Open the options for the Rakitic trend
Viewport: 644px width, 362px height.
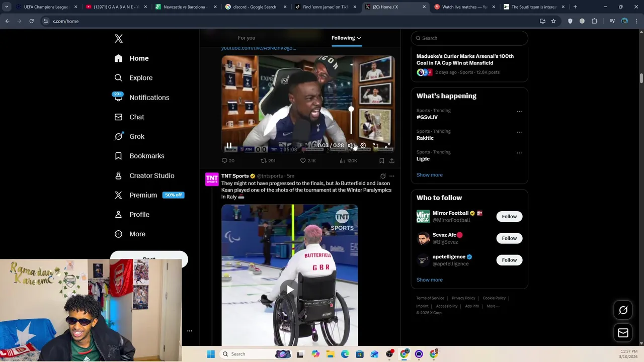(x=519, y=132)
